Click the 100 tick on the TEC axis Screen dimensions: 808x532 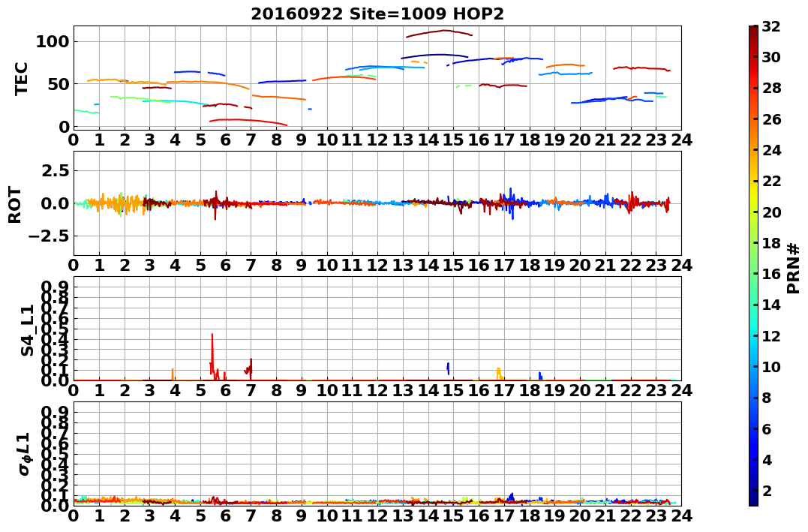pyautogui.click(x=52, y=42)
